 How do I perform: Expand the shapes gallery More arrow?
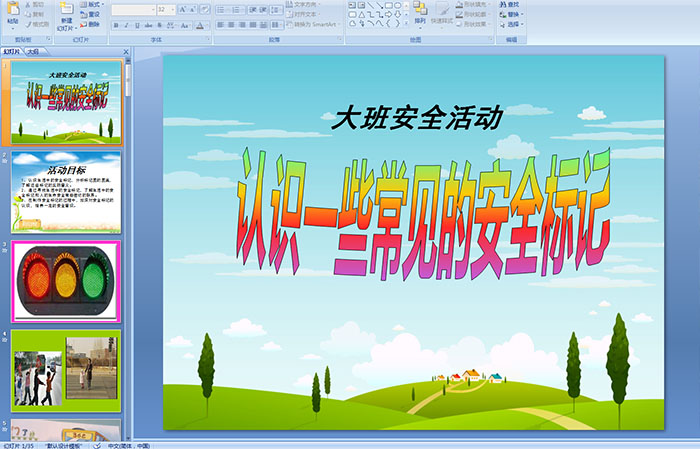point(406,23)
